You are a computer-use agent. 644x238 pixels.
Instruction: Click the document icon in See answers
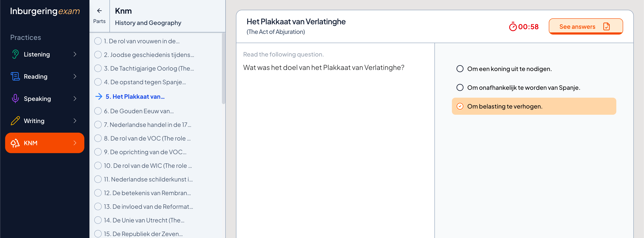[607, 26]
